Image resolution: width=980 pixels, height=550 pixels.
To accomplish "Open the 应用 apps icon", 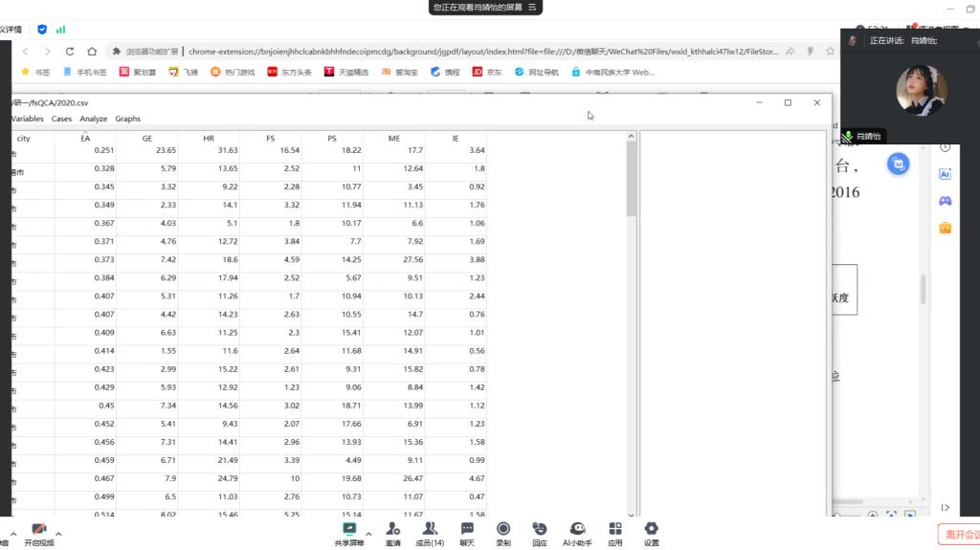I will [615, 535].
